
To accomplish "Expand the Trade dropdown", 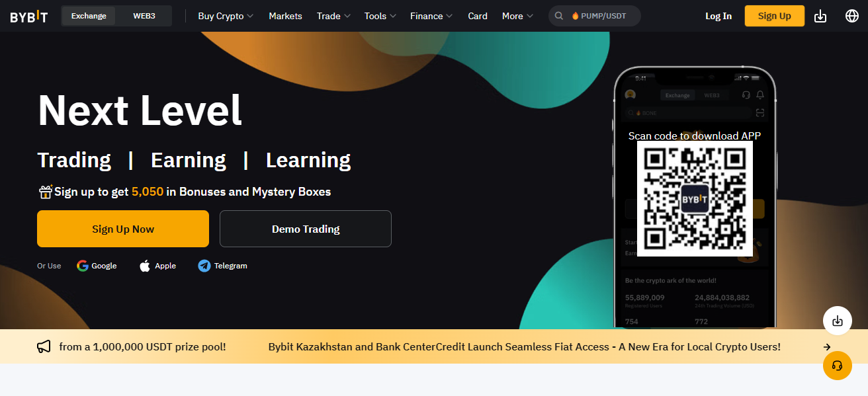I will (x=333, y=16).
